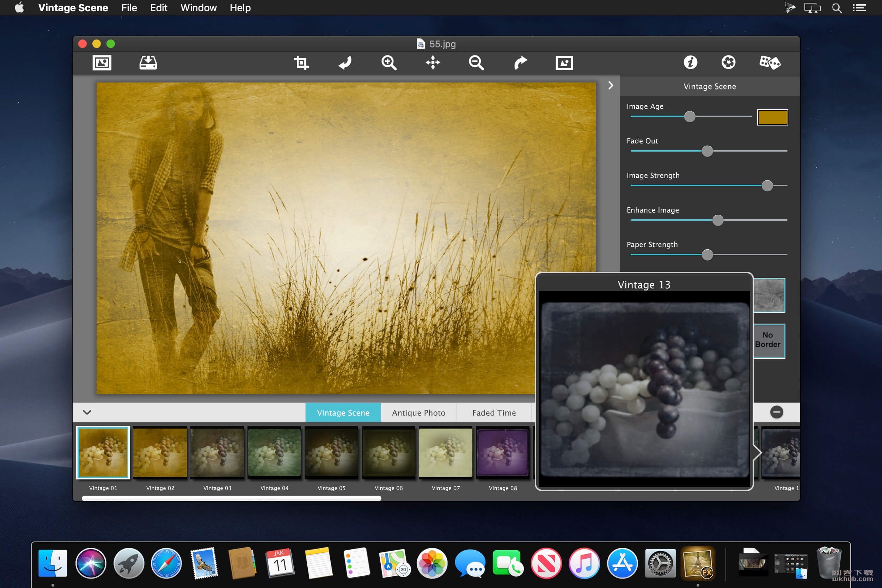
Task: Open the Image Age color swatch
Action: pyautogui.click(x=772, y=117)
